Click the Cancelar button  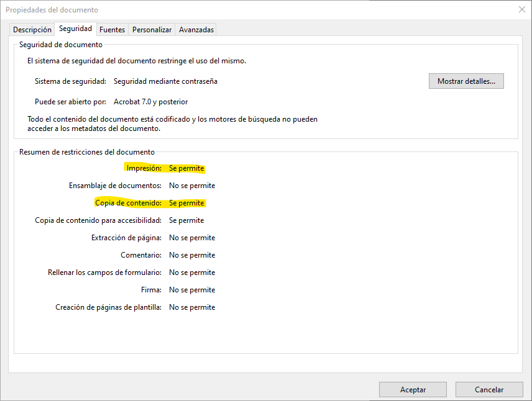coord(488,390)
